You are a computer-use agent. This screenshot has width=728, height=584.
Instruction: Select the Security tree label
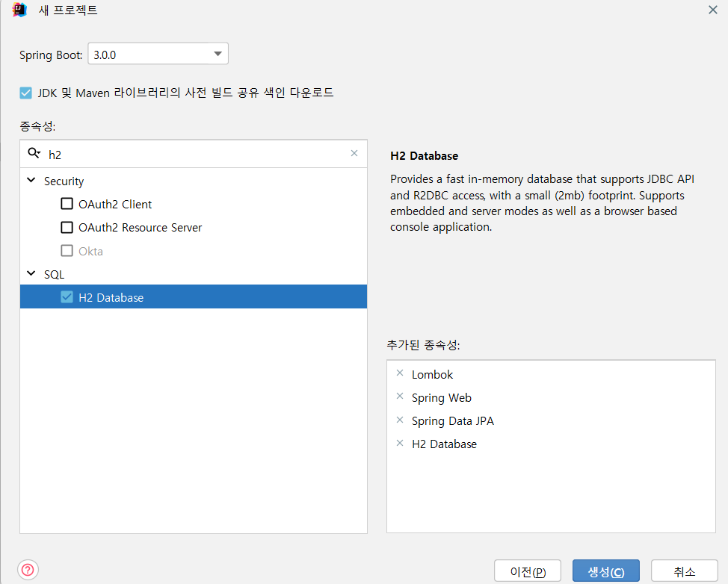tap(64, 181)
